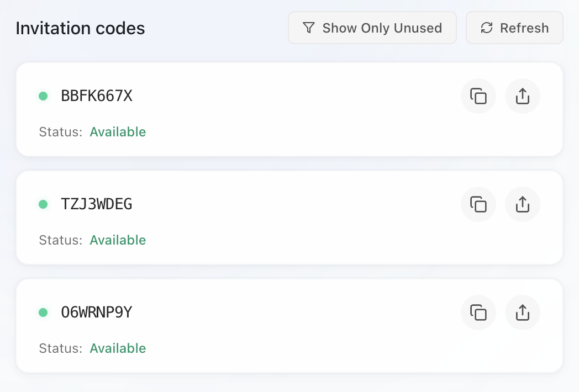579x392 pixels.
Task: Click the funnel filter icon
Action: pyautogui.click(x=309, y=28)
